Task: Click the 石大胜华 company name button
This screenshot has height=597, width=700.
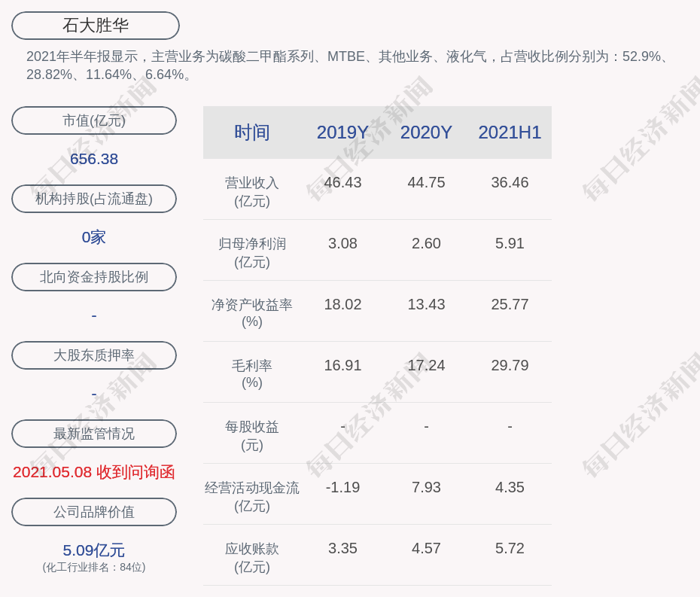Action: pyautogui.click(x=95, y=26)
